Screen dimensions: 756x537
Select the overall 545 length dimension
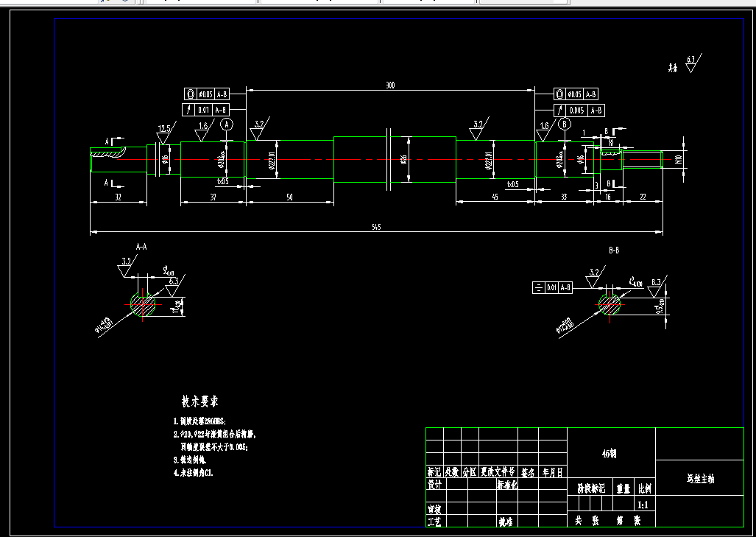pyautogui.click(x=377, y=227)
